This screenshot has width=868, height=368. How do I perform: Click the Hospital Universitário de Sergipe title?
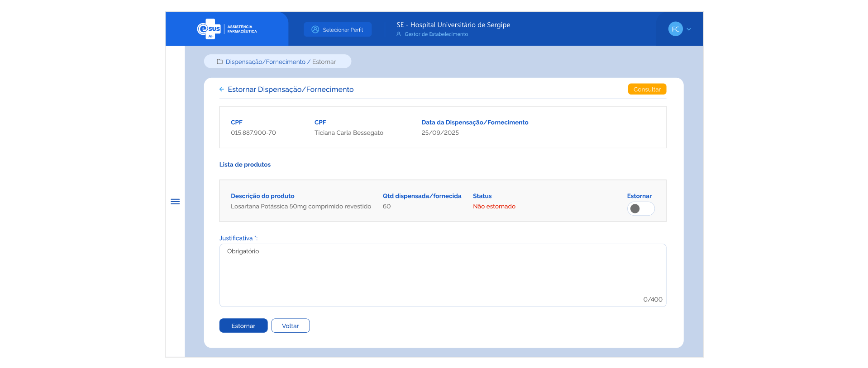pyautogui.click(x=453, y=25)
